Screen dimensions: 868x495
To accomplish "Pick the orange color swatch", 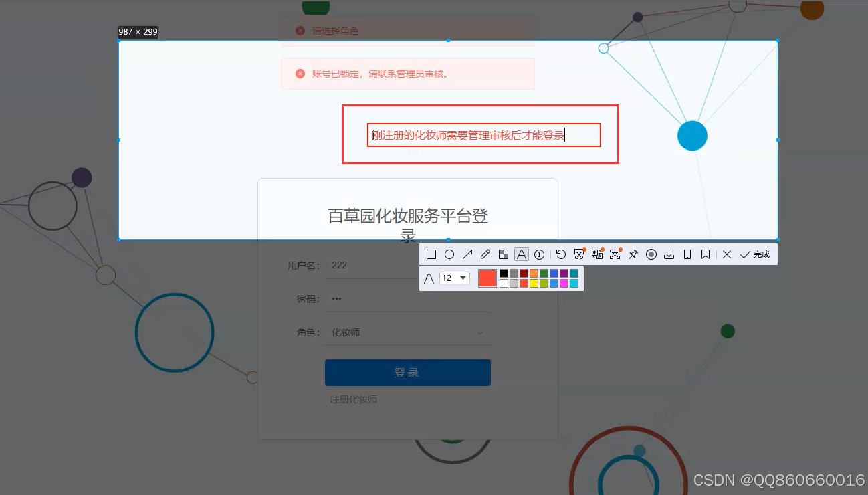I will (x=534, y=273).
